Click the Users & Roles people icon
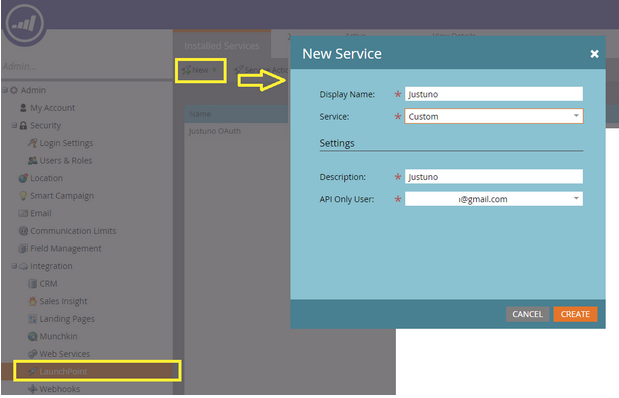The image size is (619, 398). (x=32, y=161)
